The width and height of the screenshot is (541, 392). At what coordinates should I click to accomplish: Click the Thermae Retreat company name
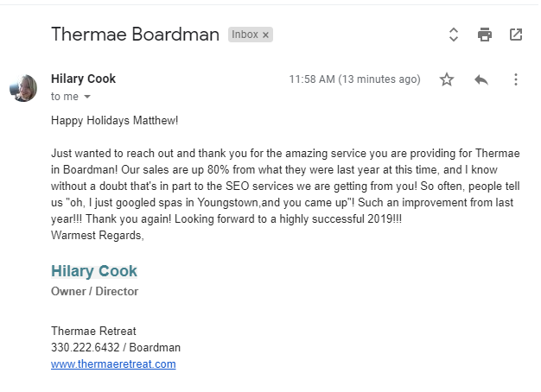point(93,331)
